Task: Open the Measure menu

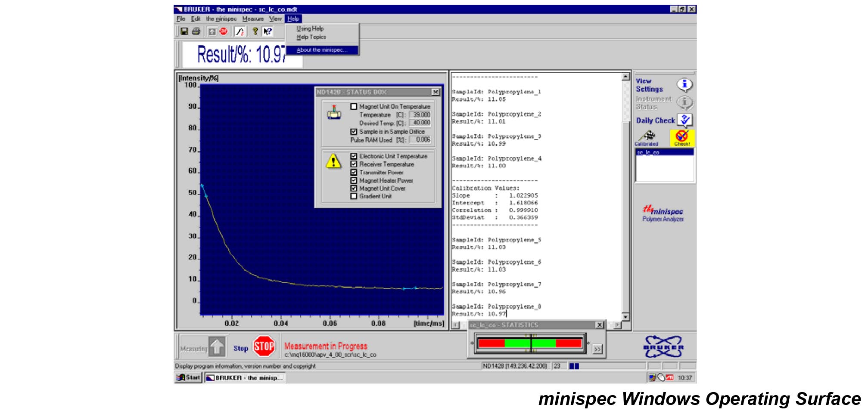Action: click(253, 19)
